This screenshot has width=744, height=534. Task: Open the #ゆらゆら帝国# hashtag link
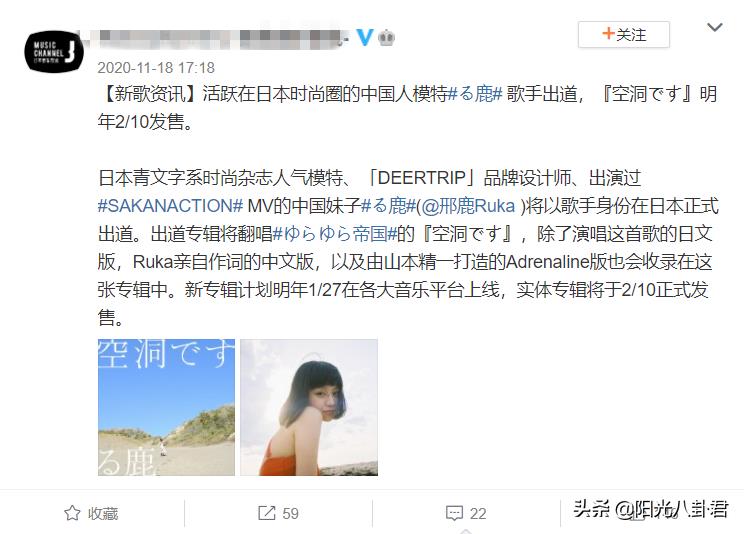(335, 234)
